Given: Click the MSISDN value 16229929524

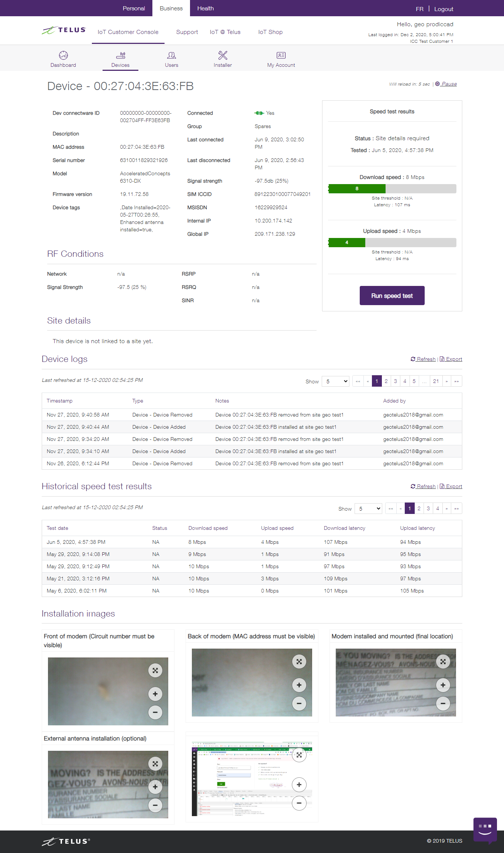Looking at the screenshot, I should pos(271,207).
